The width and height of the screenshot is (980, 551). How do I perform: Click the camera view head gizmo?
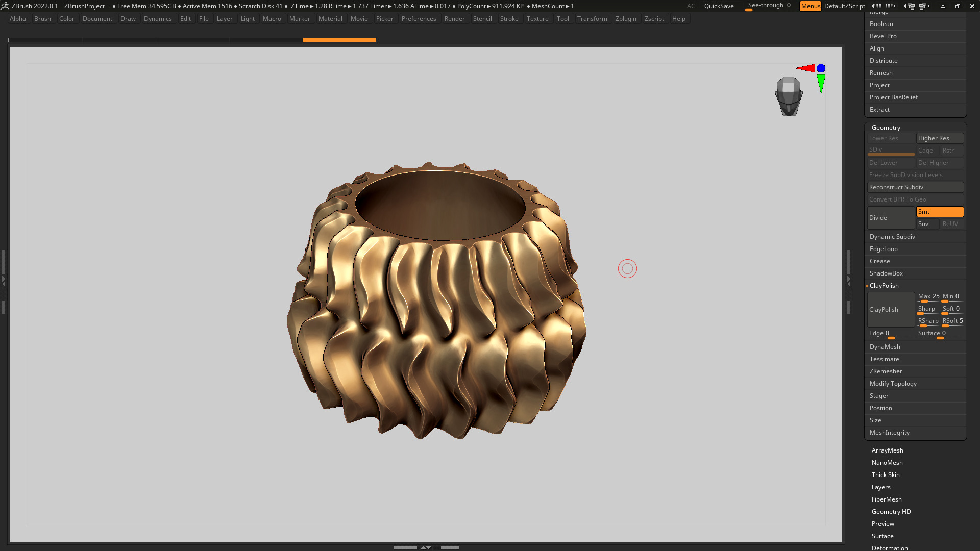[x=789, y=96]
